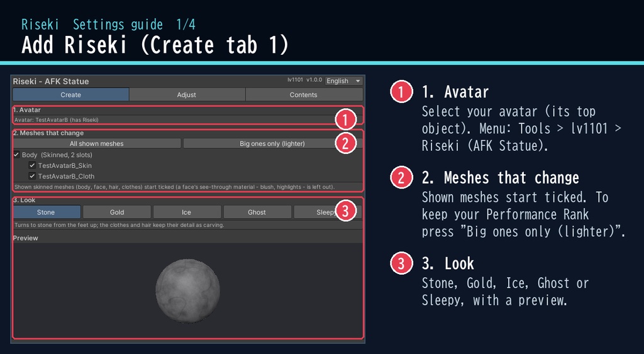The height and width of the screenshot is (354, 644).
Task: Click Big ones only (lighter) button
Action: tap(272, 143)
